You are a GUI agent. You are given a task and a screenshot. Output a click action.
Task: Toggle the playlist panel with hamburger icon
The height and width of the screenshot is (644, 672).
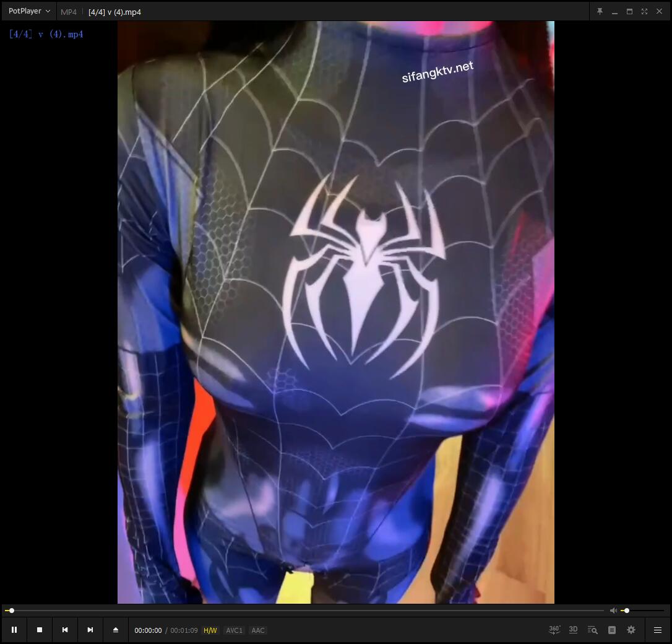click(657, 630)
